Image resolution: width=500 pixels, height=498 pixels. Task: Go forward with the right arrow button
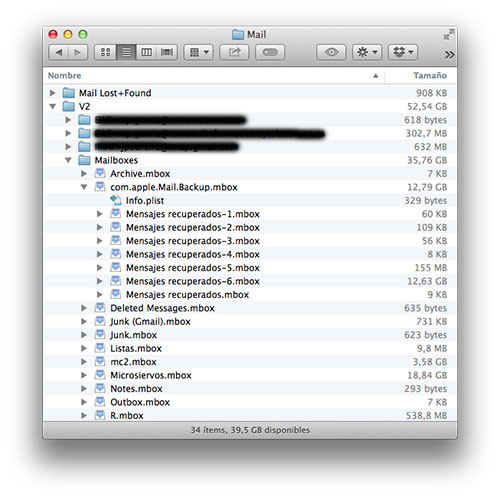tap(78, 52)
